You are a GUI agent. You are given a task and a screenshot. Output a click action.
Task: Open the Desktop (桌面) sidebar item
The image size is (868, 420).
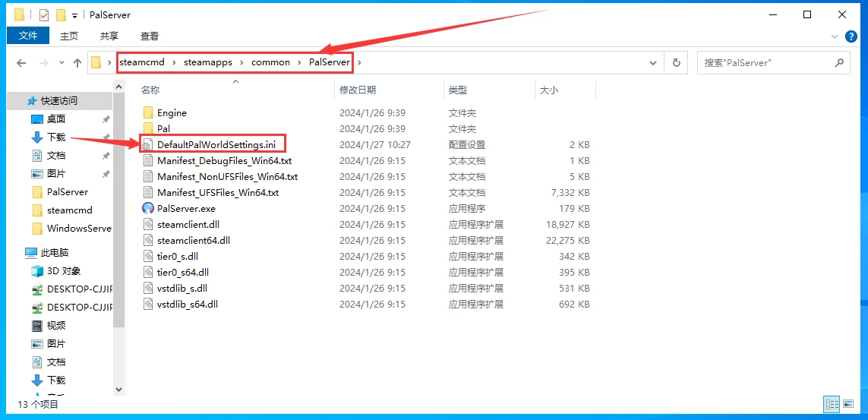pyautogui.click(x=56, y=119)
